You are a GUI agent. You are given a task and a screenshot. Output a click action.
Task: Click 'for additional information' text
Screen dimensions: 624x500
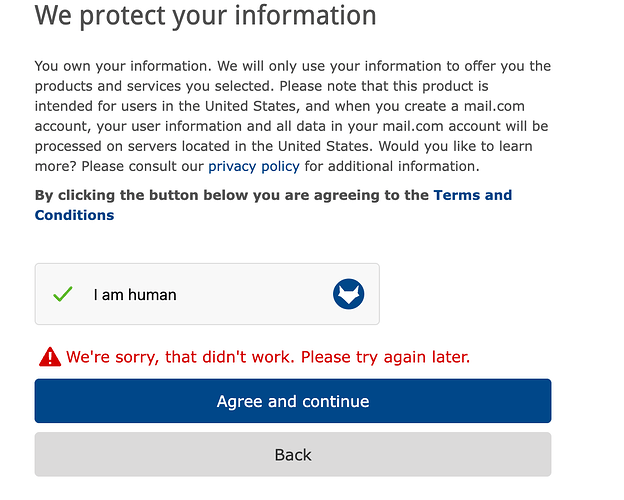[392, 166]
